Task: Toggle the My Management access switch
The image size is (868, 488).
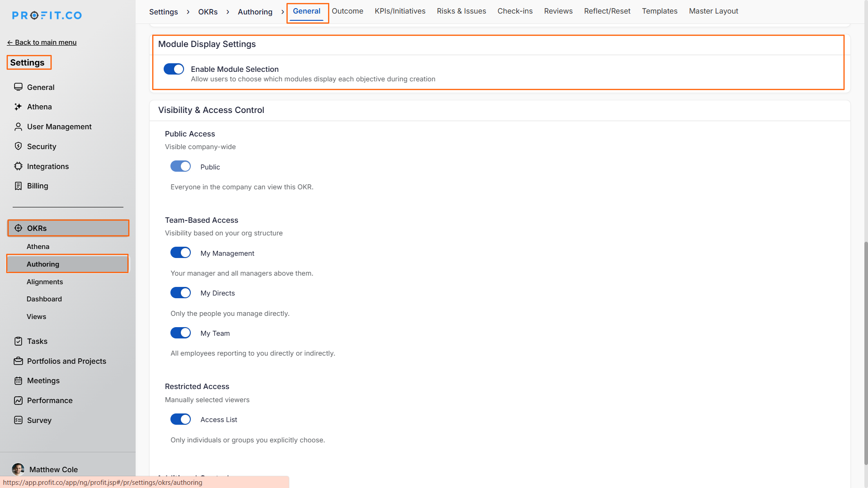Action: [180, 253]
